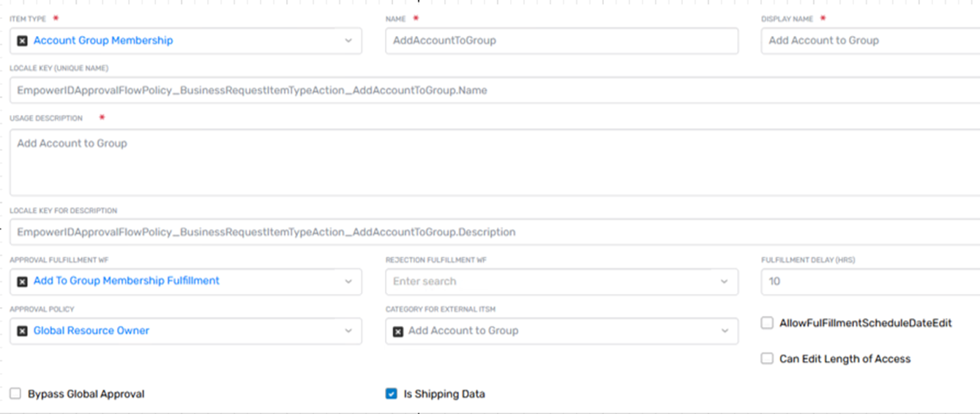The height and width of the screenshot is (414, 980).
Task: Focus the Locale Key for Description field
Action: point(495,232)
